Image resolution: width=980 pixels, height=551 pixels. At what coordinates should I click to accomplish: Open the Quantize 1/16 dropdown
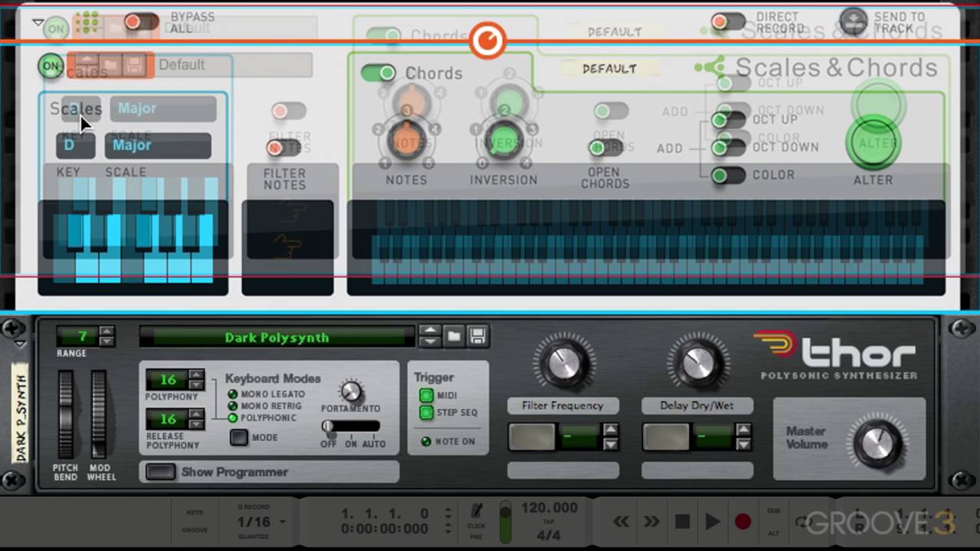click(x=261, y=522)
